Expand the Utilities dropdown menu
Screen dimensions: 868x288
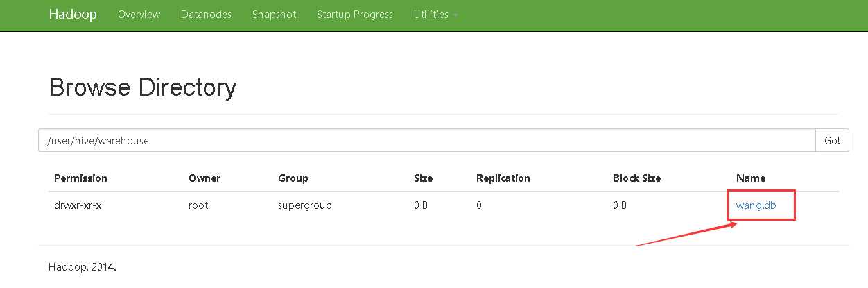point(435,15)
